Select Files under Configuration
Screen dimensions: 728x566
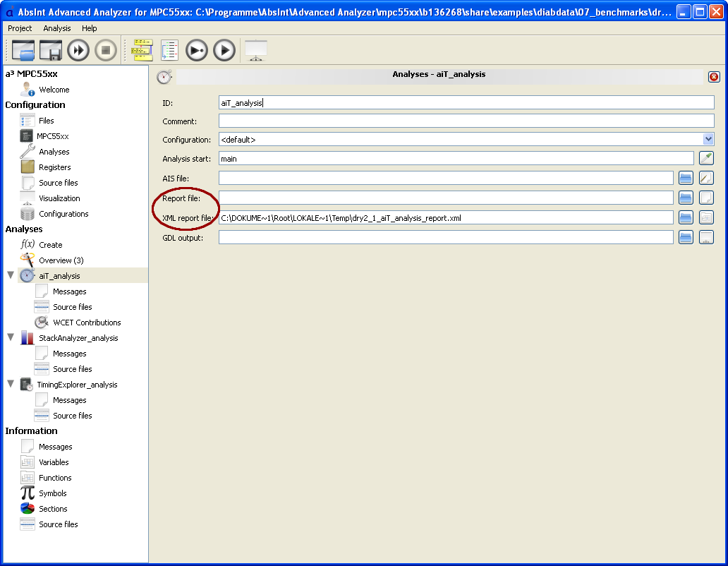(37, 120)
